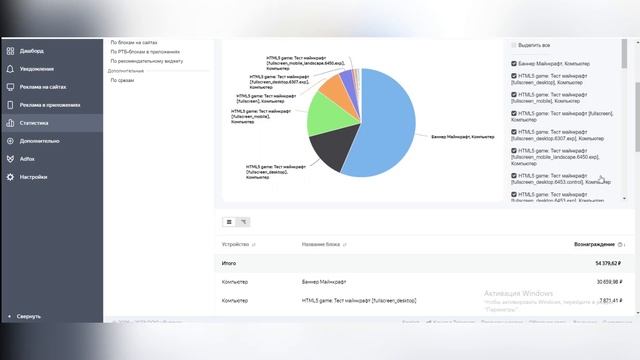640x360 pixels.
Task: Click legend panel scroll-down arrow
Action: click(624, 198)
